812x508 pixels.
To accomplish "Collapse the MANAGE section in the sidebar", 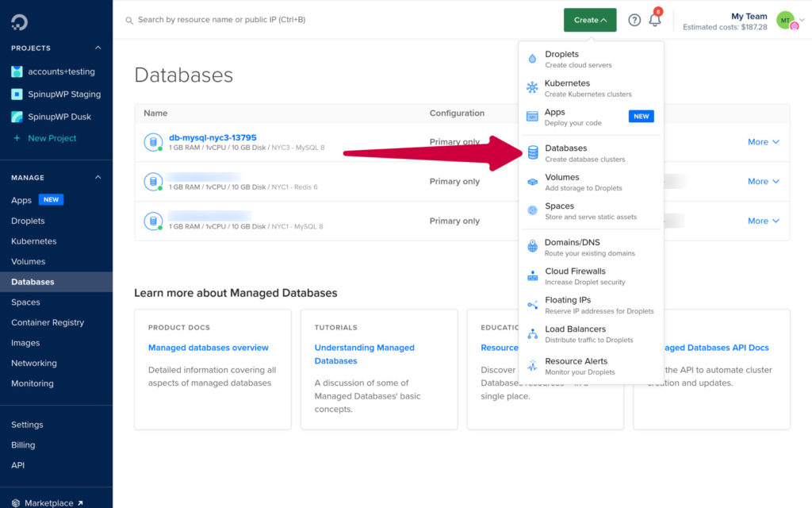I will [98, 177].
